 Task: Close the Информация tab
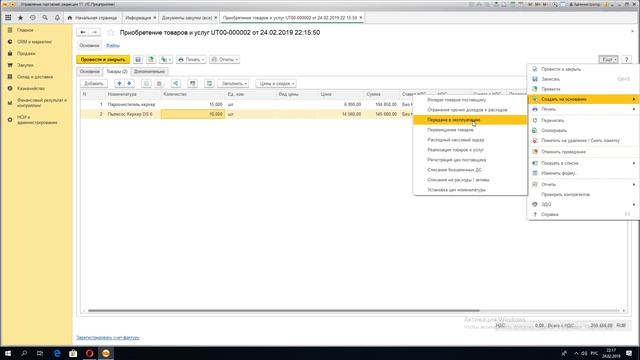pyautogui.click(x=155, y=18)
